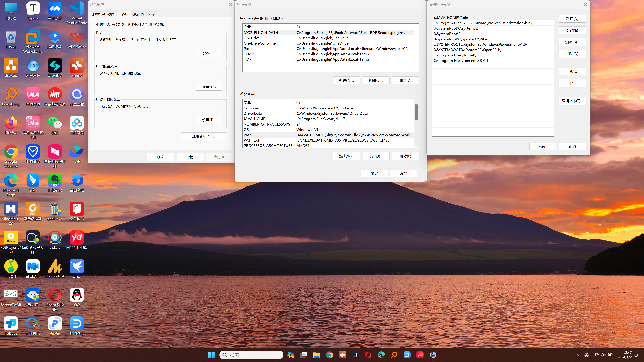This screenshot has width=644, height=362.
Task: Select user variable TEMP row
Action: pyautogui.click(x=328, y=54)
